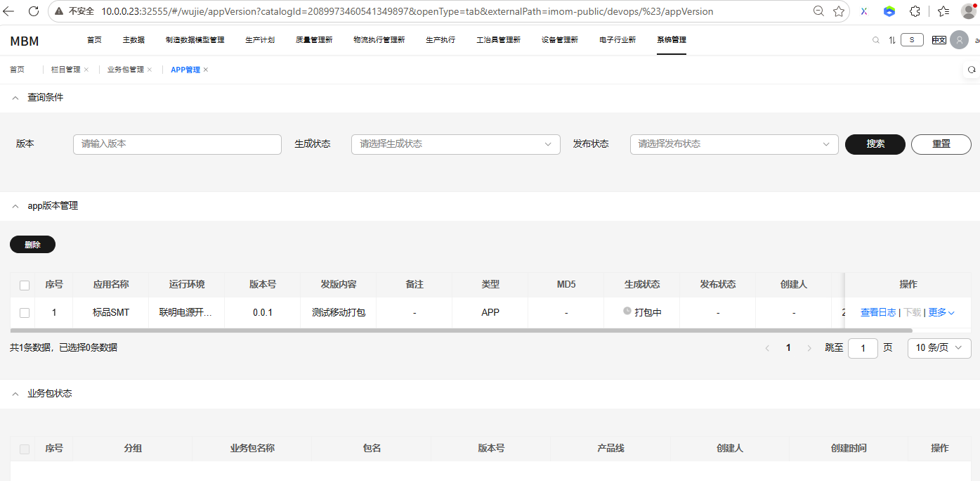The width and height of the screenshot is (980, 481).
Task: Collapse the 业务包状态 section
Action: point(15,394)
